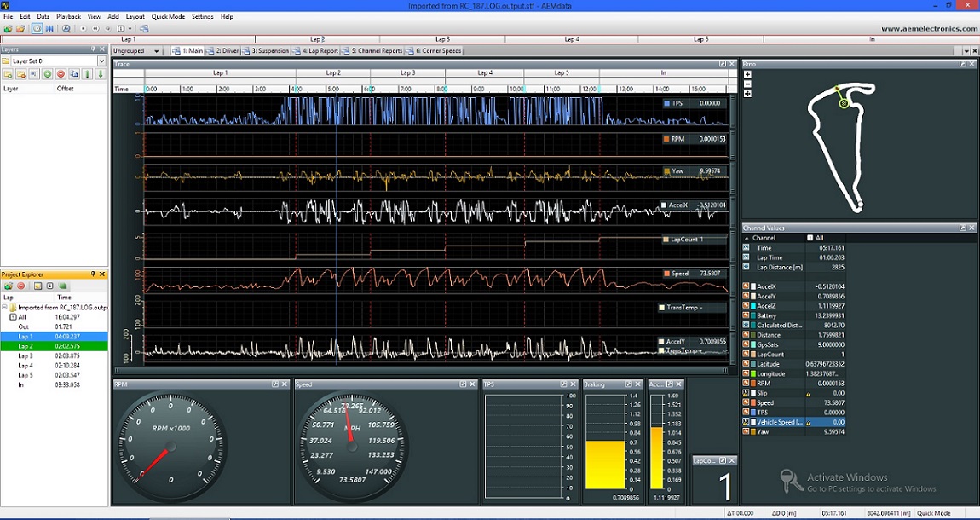The height and width of the screenshot is (520, 980).
Task: Switch to the 6: Corner Speeds tab
Action: pyautogui.click(x=434, y=50)
